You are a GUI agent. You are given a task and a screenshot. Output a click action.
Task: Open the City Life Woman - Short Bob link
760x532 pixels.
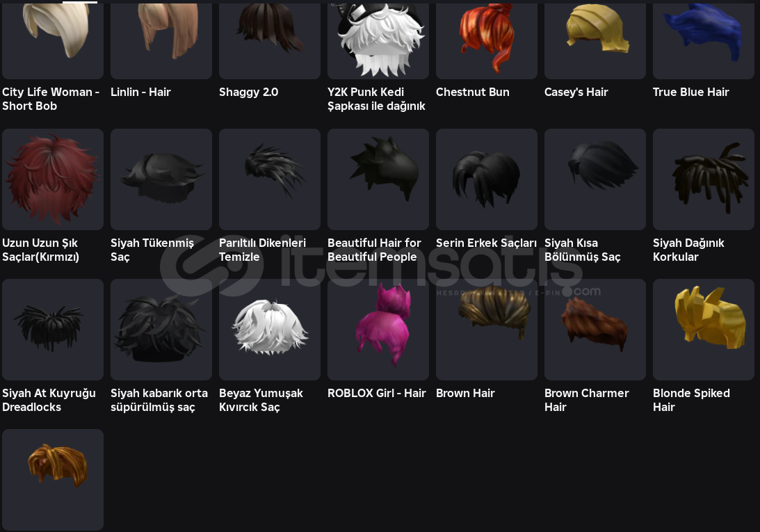pyautogui.click(x=50, y=99)
